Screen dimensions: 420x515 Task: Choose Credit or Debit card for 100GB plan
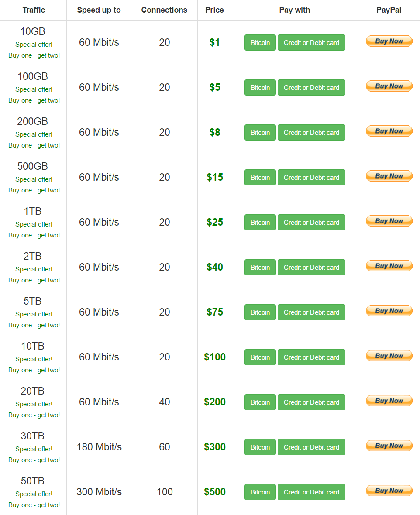(311, 88)
